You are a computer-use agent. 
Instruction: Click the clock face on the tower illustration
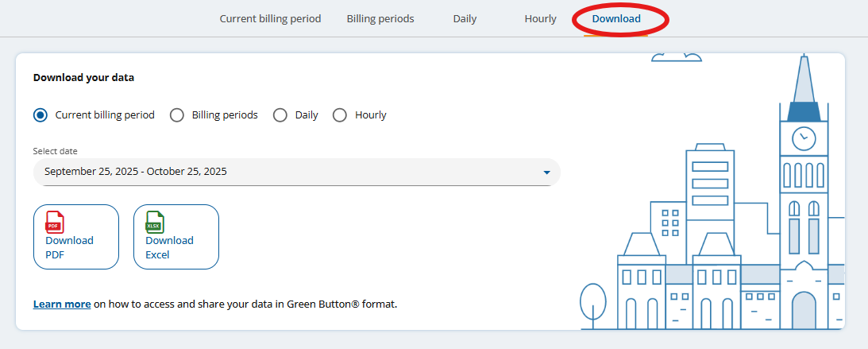pyautogui.click(x=804, y=138)
